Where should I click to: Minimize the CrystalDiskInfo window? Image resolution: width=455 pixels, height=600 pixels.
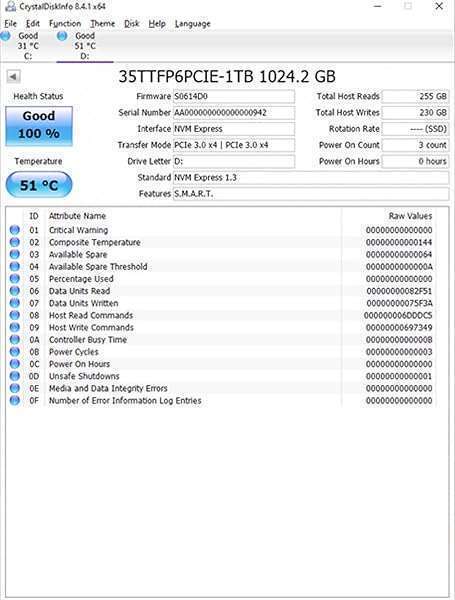pos(378,6)
